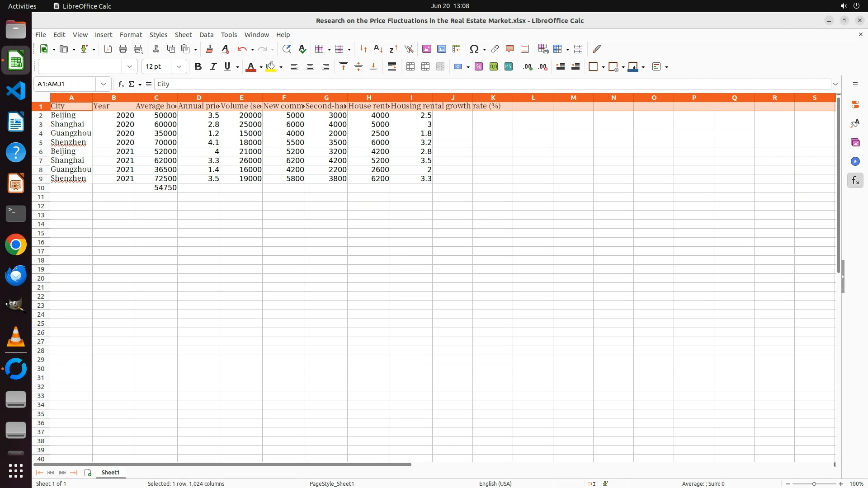Viewport: 868px width, 488px height.
Task: Open the Sheet menu
Action: (183, 35)
